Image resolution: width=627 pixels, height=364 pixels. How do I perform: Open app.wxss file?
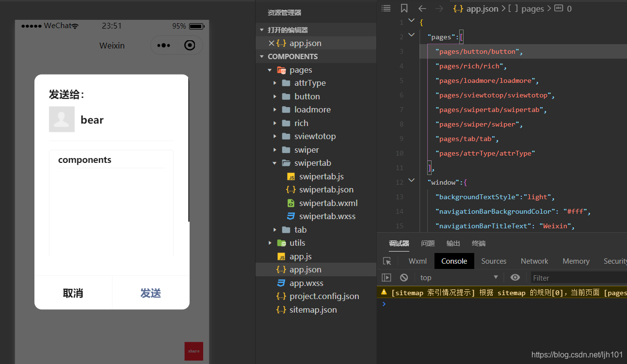point(306,283)
